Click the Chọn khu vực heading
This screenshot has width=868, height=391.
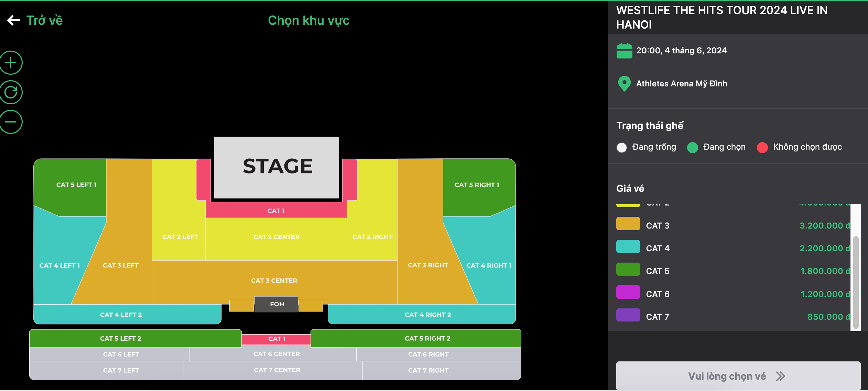click(308, 20)
